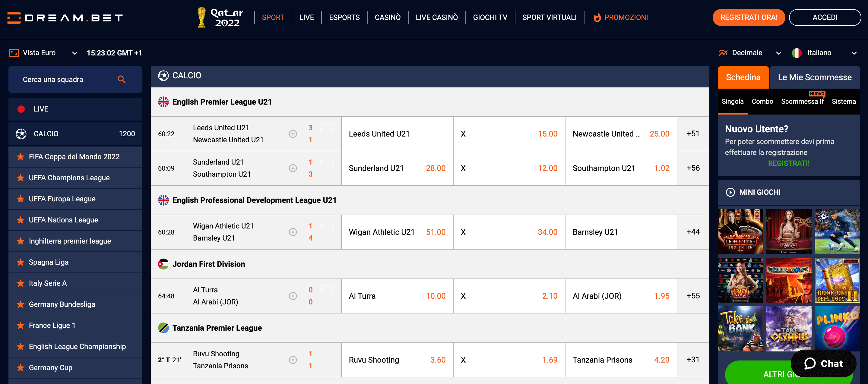Switch to Le Mie Scommesse tab
This screenshot has width=868, height=384.
[814, 77]
